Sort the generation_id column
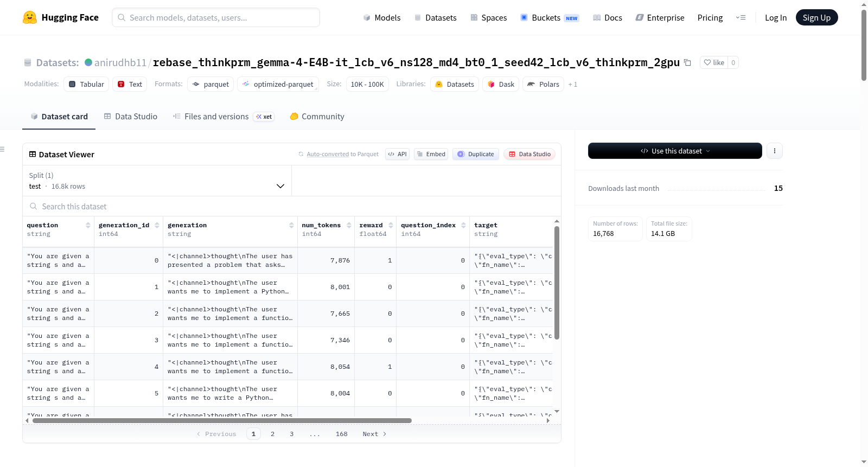The width and height of the screenshot is (868, 467). (x=157, y=225)
